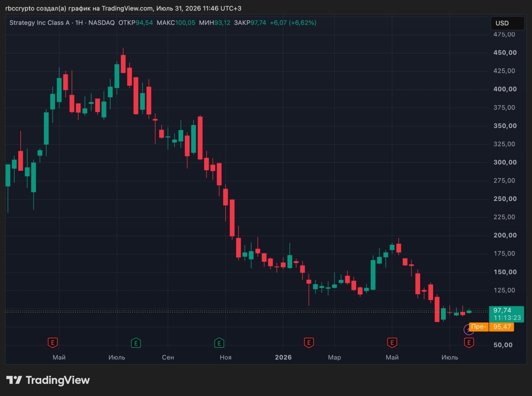Click the Ноя label on time axis
Screen dimensions: 532x396
[226, 357]
